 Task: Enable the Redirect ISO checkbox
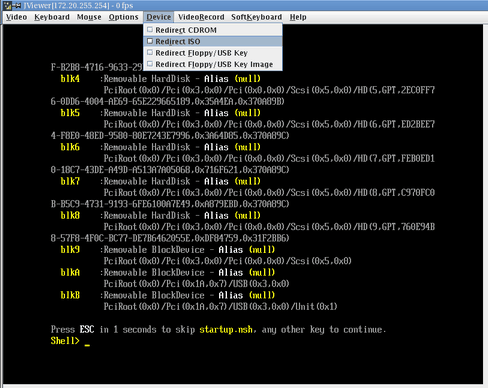click(x=150, y=41)
